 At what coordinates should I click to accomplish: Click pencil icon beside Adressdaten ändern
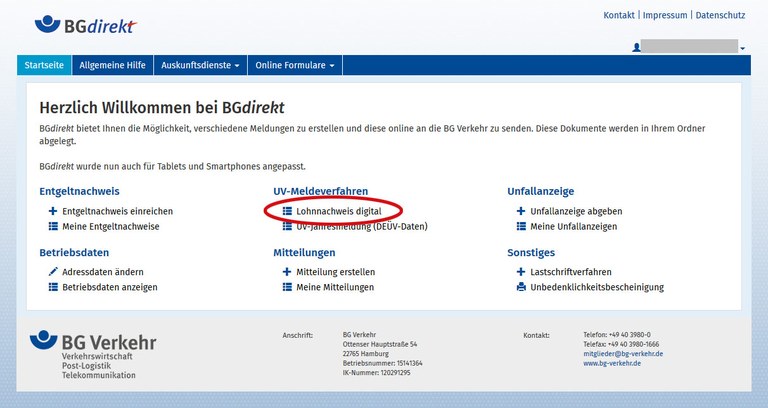53,271
